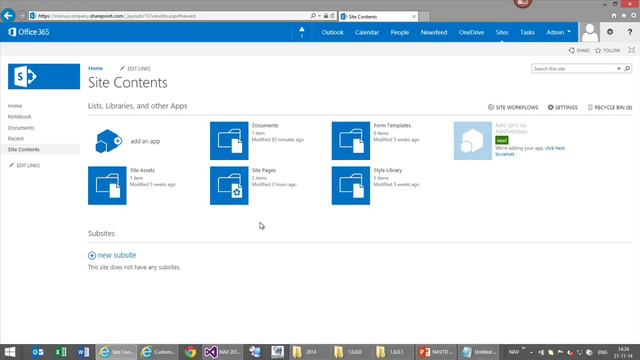Click the browser refresh icon
This screenshot has height=360, width=640.
(332, 16)
